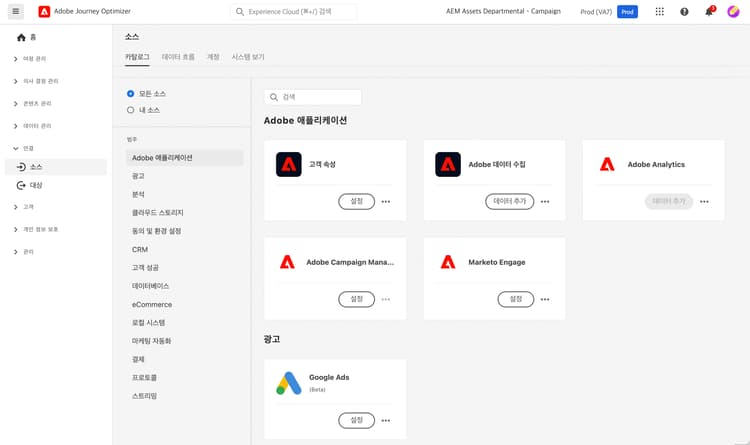Open the app switcher grid icon

tap(660, 11)
